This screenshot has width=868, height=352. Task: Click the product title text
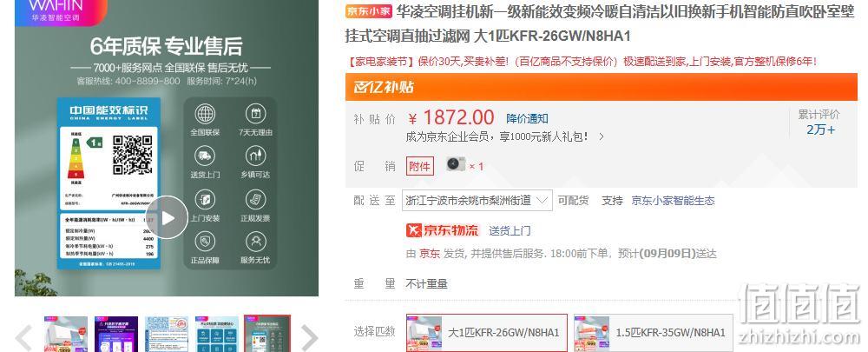(x=600, y=23)
